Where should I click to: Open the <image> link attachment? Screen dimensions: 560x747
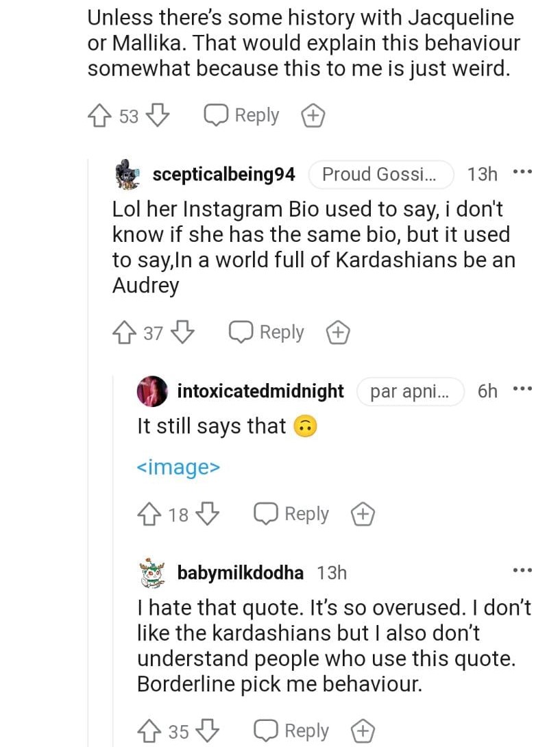(x=178, y=467)
